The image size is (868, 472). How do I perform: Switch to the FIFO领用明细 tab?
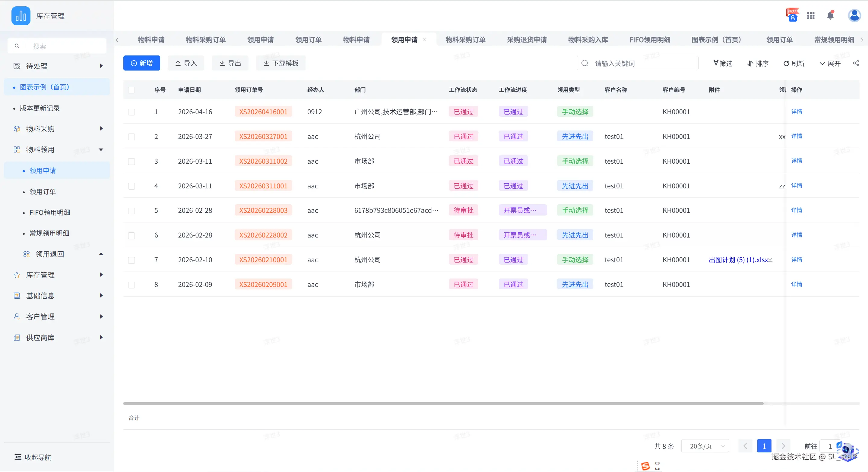[650, 40]
